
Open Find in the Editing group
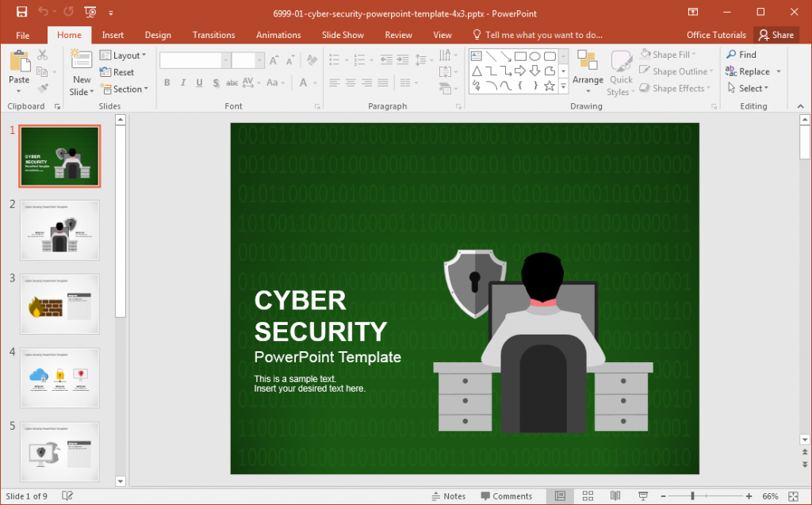742,55
